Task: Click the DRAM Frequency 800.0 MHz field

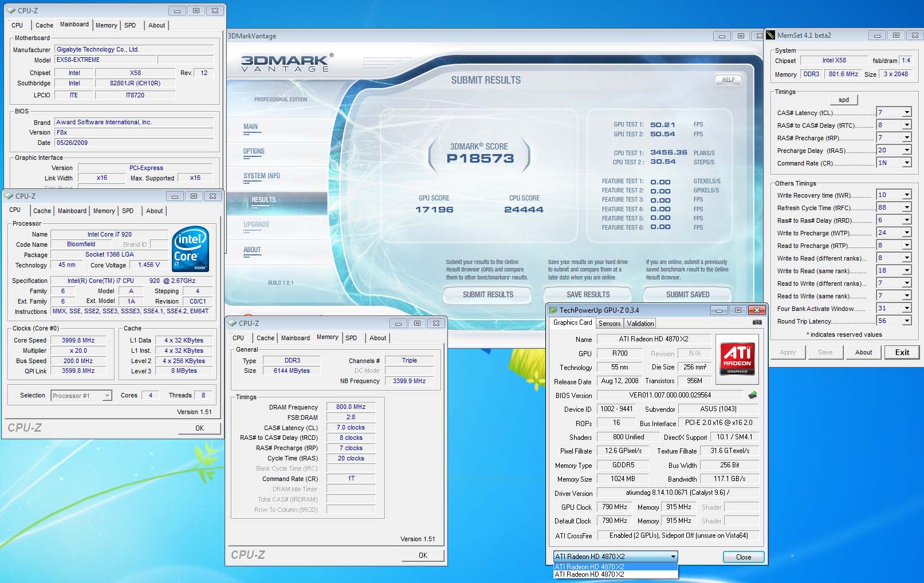Action: [351, 407]
